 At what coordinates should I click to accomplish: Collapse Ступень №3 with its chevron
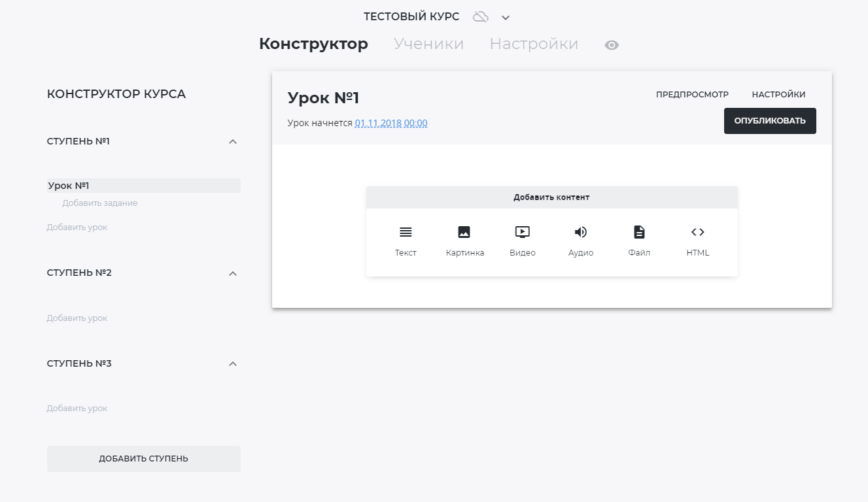click(x=232, y=364)
